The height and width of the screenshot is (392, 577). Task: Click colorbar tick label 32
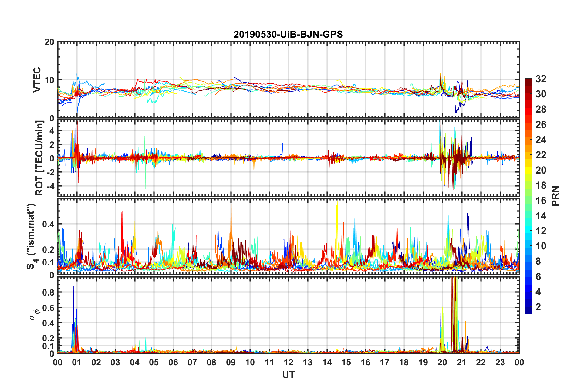click(x=541, y=79)
